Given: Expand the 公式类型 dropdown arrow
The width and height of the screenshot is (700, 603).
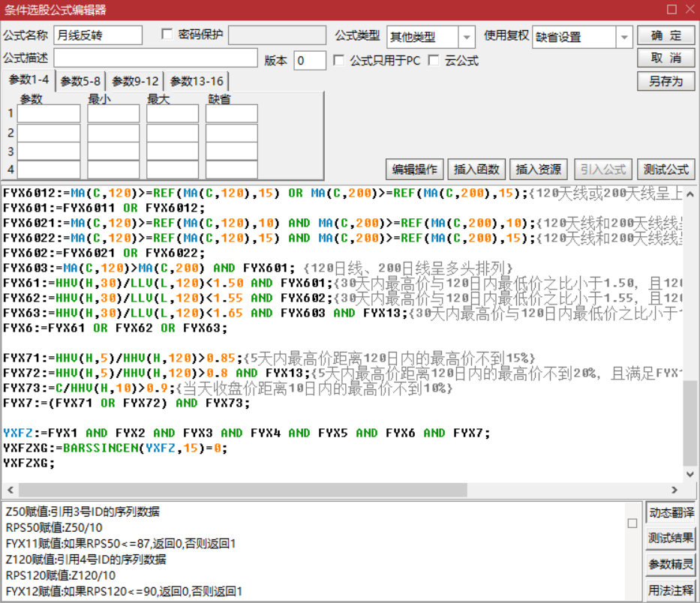Looking at the screenshot, I should (x=467, y=37).
